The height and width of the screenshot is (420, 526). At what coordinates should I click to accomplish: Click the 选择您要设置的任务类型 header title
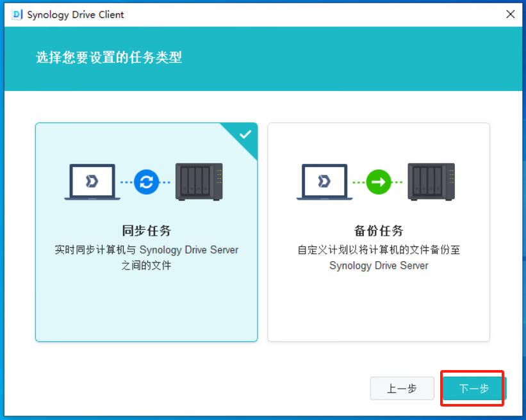[x=109, y=58]
